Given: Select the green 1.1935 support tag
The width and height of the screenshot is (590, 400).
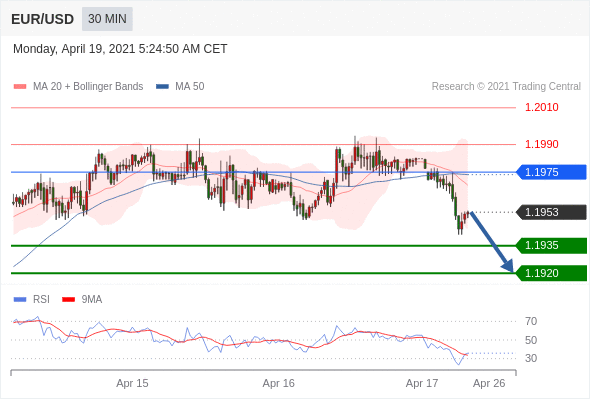Looking at the screenshot, I should point(551,245).
